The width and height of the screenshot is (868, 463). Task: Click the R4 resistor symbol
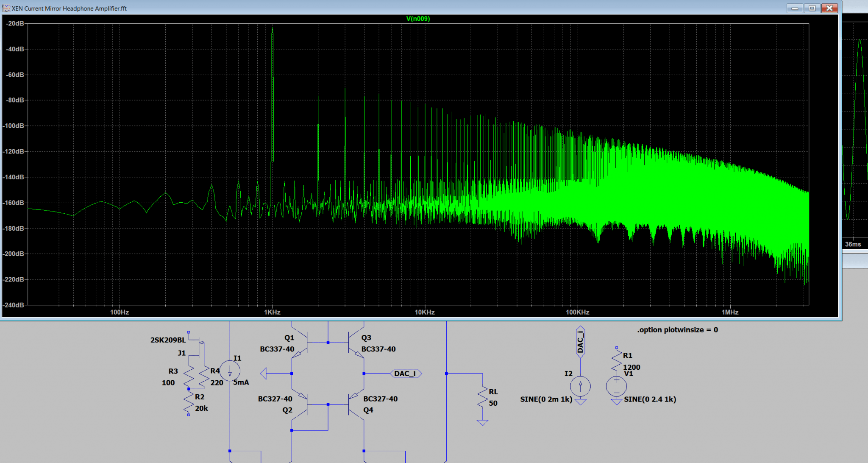click(204, 377)
